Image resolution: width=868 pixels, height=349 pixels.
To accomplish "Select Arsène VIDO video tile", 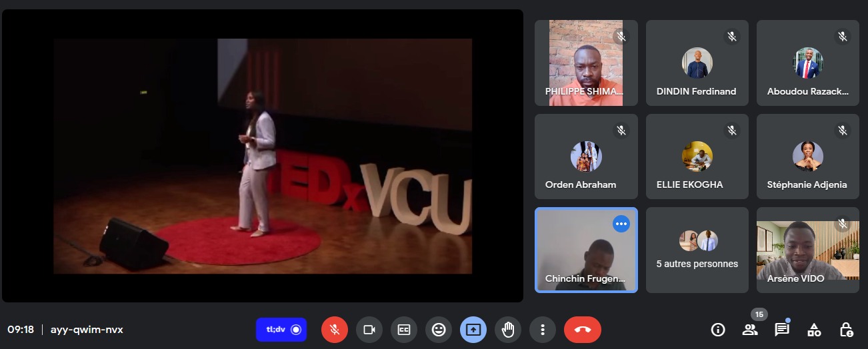I will 808,250.
